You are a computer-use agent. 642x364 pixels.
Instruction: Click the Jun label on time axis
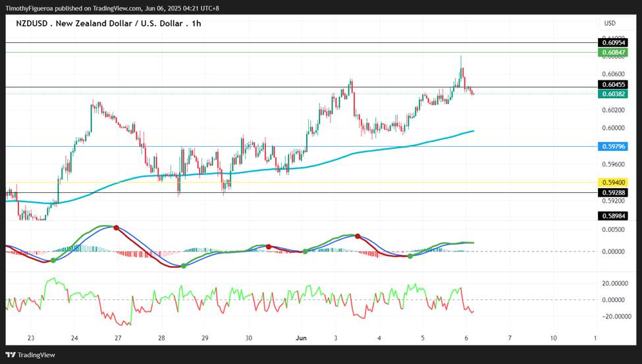pyautogui.click(x=302, y=338)
